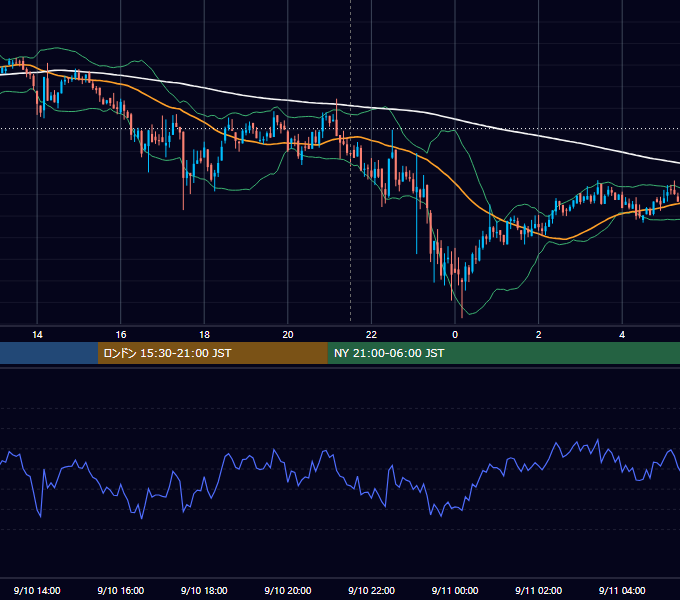Click hour label 0 on price chart axis
This screenshot has width=680, height=600.
pos(455,335)
